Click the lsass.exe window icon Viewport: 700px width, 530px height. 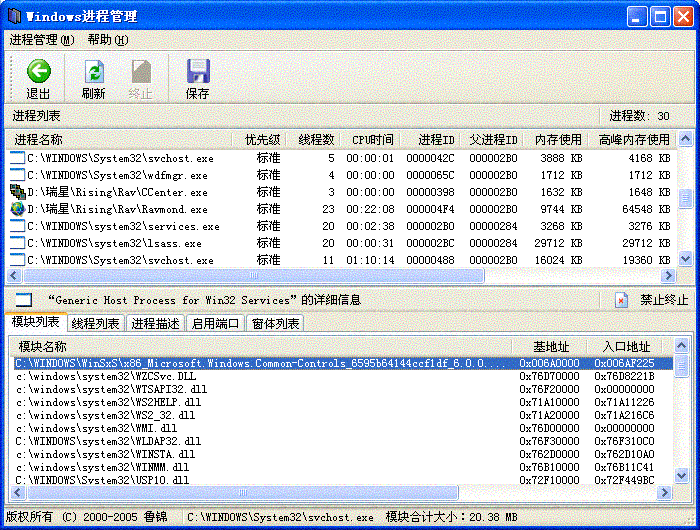point(17,243)
